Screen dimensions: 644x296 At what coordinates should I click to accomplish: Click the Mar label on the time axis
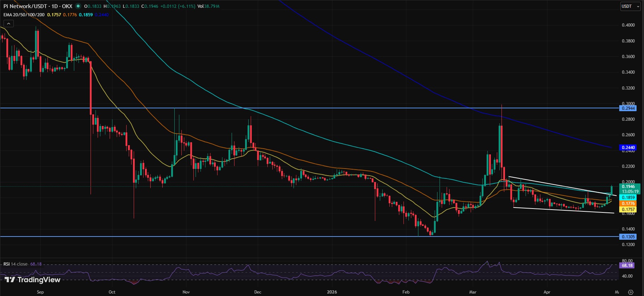[x=473, y=292]
